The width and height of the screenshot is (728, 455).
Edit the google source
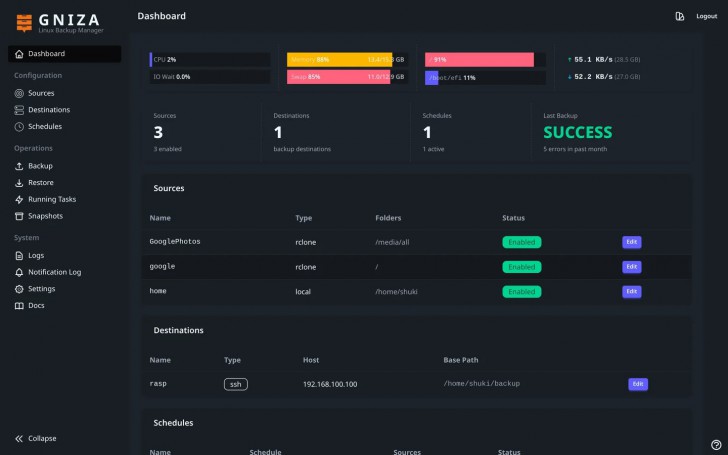[631, 267]
